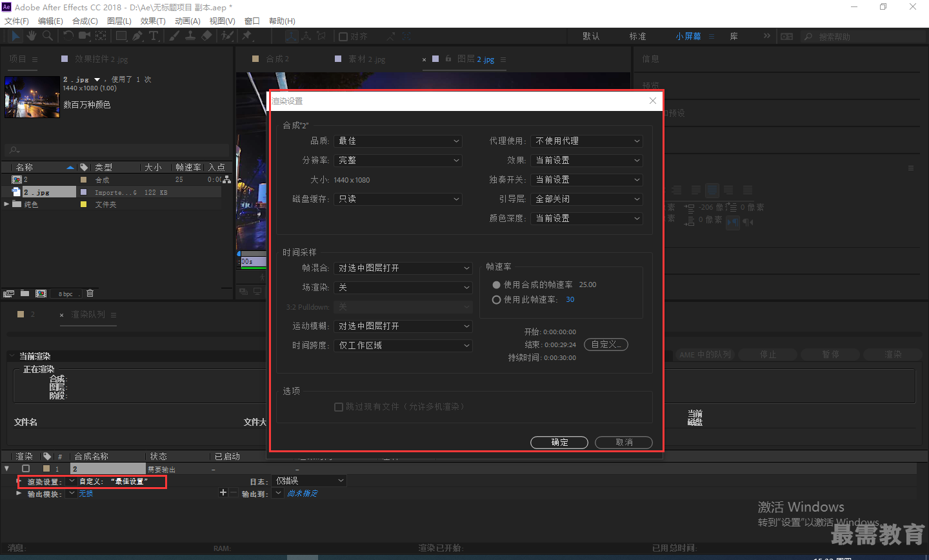Viewport: 929px width, 560px height.
Task: Select the Eraser tool
Action: (206, 36)
